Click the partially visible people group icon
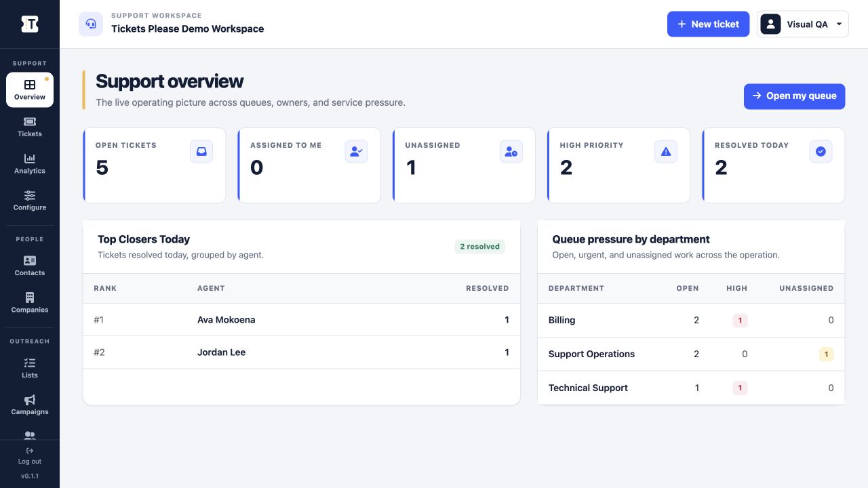This screenshot has width=868, height=488. [30, 435]
